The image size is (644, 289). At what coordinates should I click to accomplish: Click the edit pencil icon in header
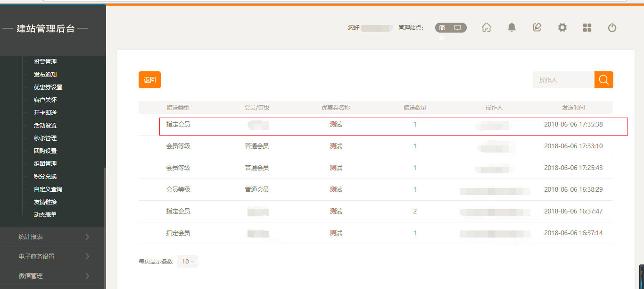click(537, 28)
